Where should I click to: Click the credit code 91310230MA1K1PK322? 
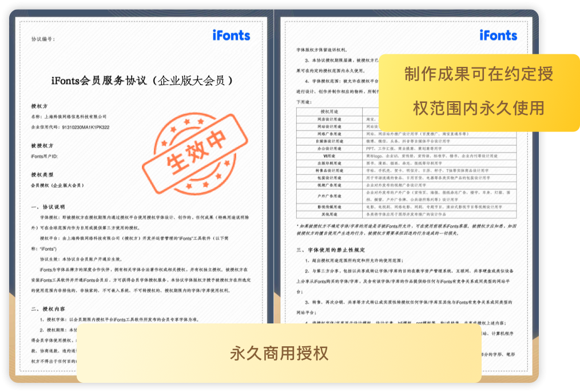tap(85, 127)
